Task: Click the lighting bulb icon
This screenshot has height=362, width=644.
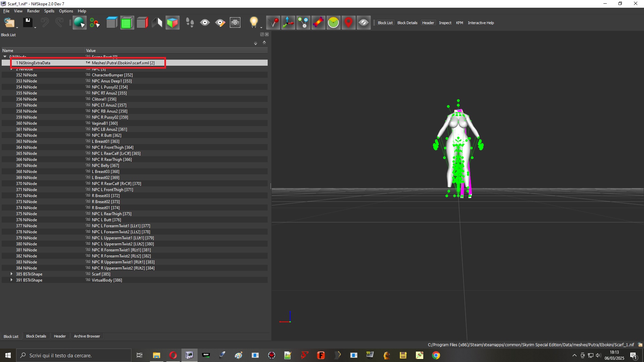Action: click(254, 23)
